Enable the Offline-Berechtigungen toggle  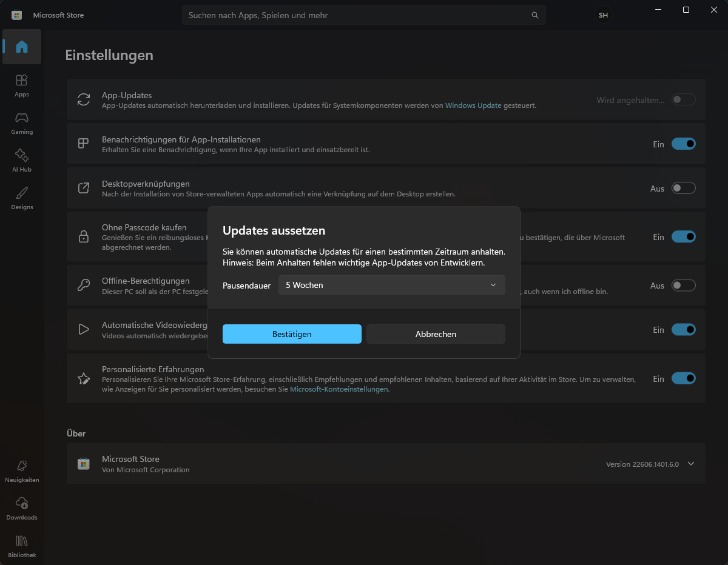(684, 285)
